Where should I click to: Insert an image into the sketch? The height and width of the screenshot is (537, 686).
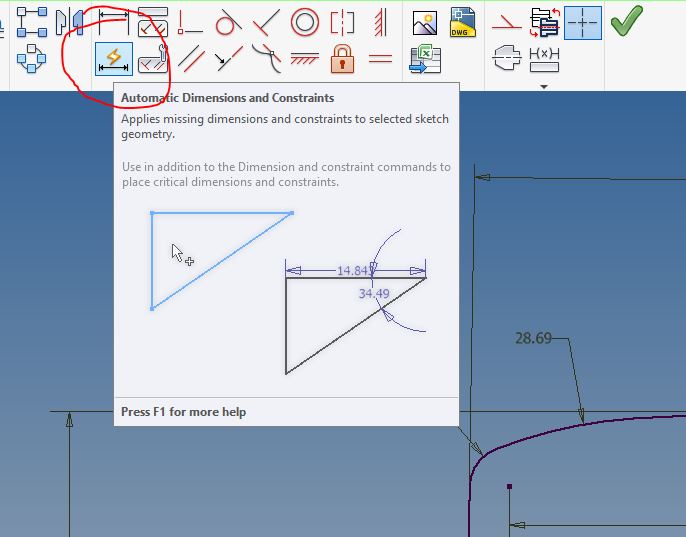coord(424,23)
